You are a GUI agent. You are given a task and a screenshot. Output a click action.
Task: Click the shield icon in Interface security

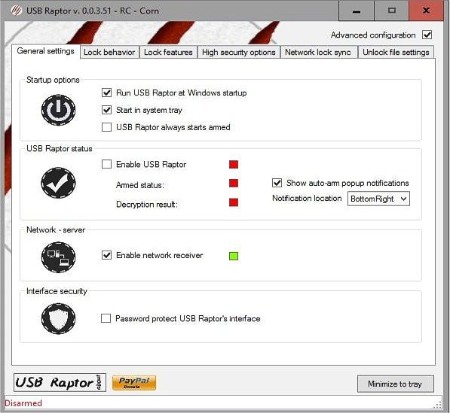click(58, 319)
